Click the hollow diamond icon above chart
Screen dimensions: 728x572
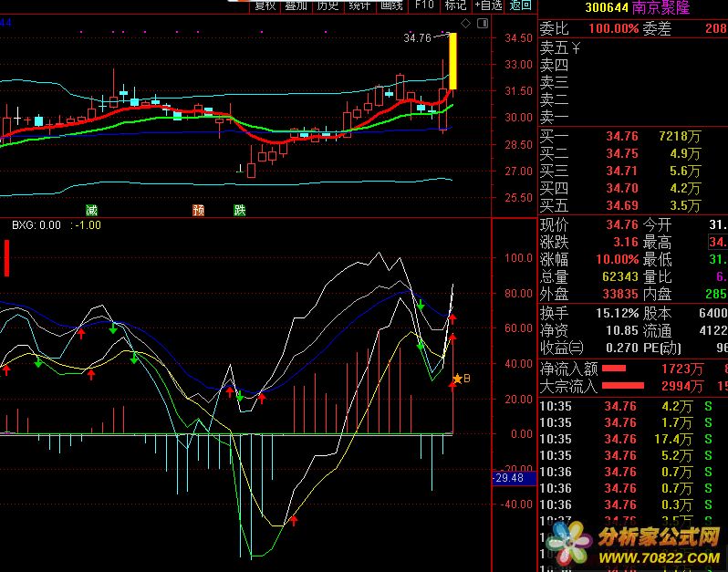pyautogui.click(x=465, y=22)
